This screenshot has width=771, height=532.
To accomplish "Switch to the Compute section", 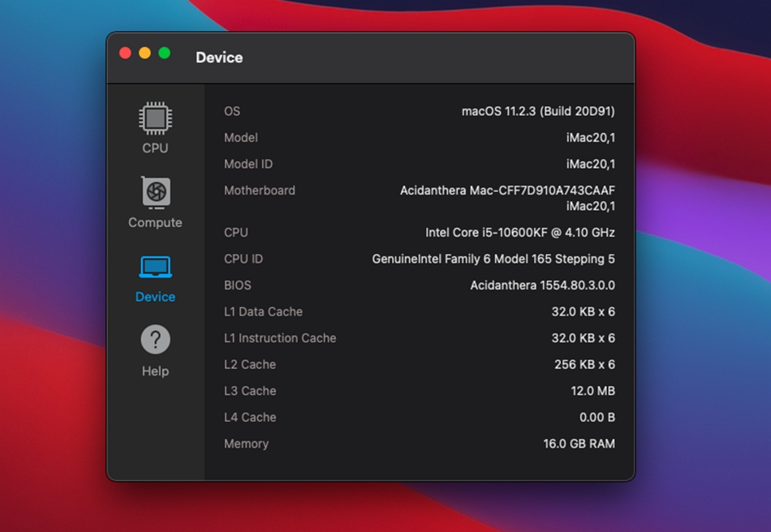I will tap(155, 203).
